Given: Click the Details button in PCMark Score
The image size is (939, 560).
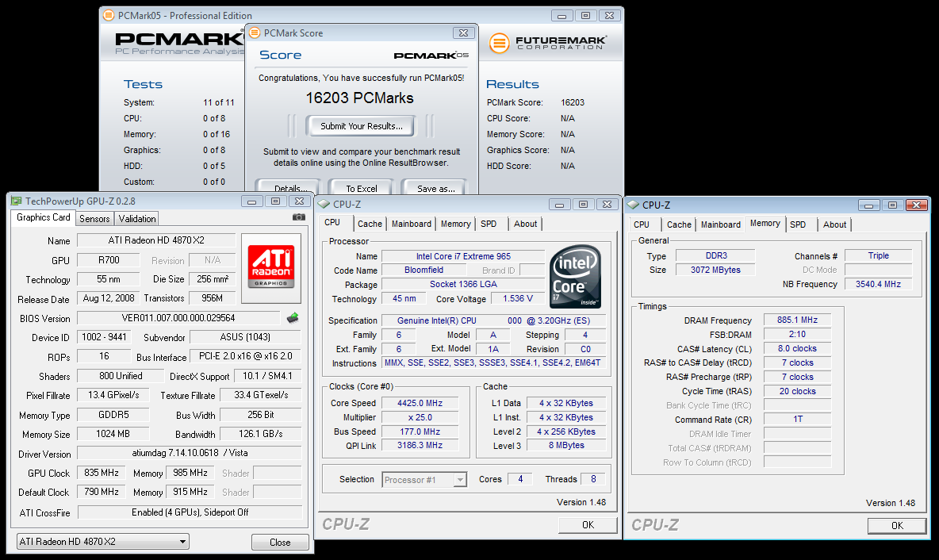Looking at the screenshot, I should point(288,187).
